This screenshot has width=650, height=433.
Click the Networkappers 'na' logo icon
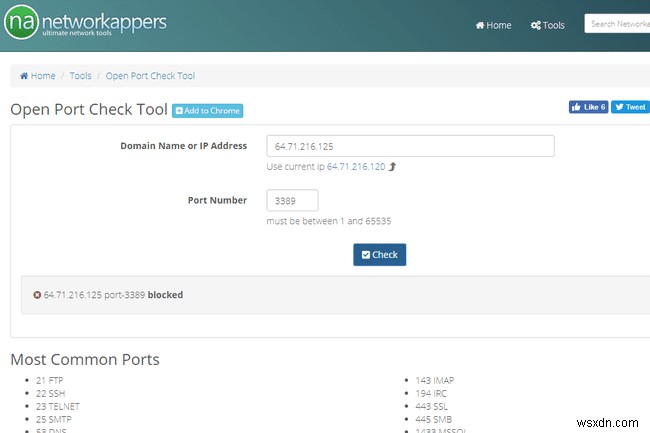tap(22, 22)
